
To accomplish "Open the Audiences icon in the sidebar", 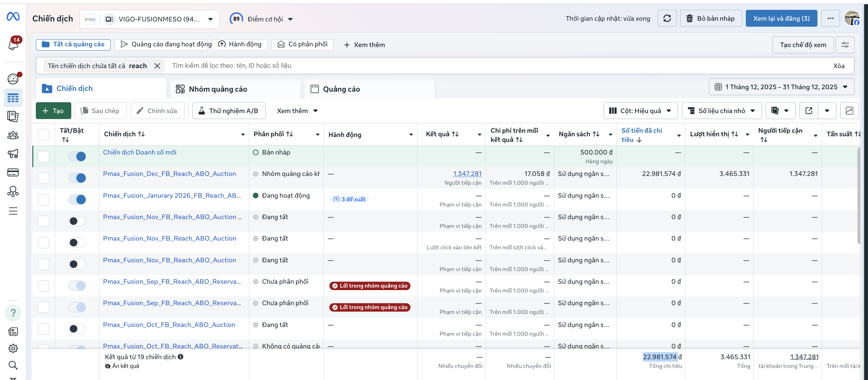I will click(x=13, y=135).
